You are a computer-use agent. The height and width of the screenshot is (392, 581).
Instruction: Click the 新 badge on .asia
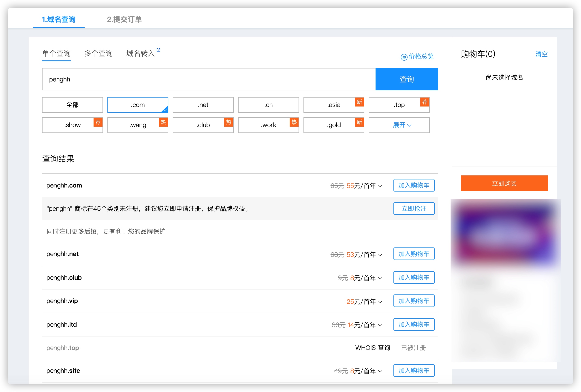359,102
